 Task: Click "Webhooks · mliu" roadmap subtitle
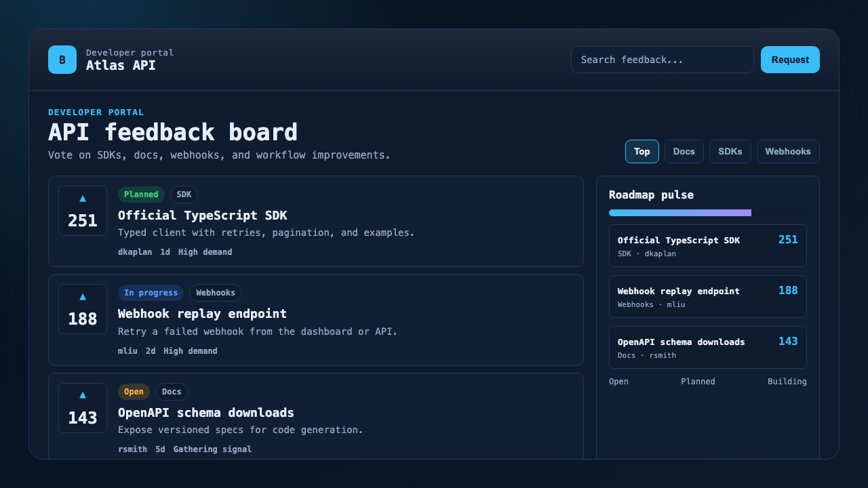652,305
